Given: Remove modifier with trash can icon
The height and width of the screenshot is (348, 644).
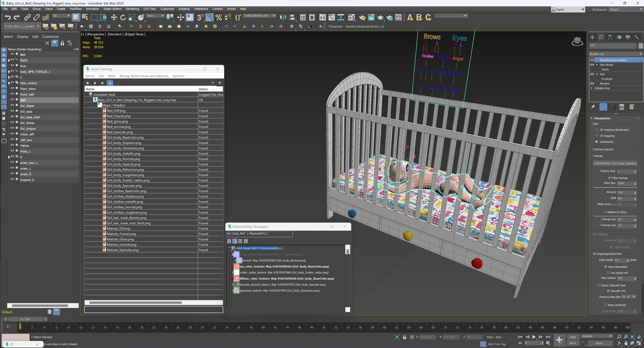Looking at the screenshot, I should 622,107.
